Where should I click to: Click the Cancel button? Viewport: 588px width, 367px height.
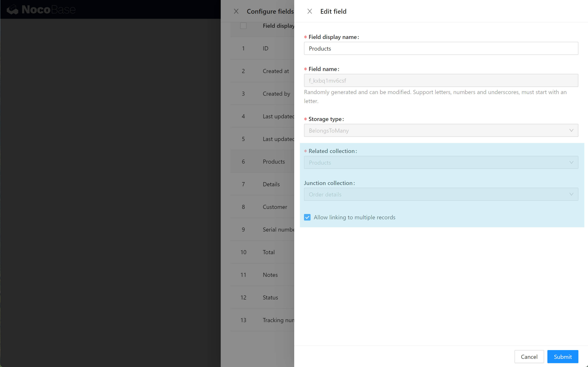click(529, 357)
